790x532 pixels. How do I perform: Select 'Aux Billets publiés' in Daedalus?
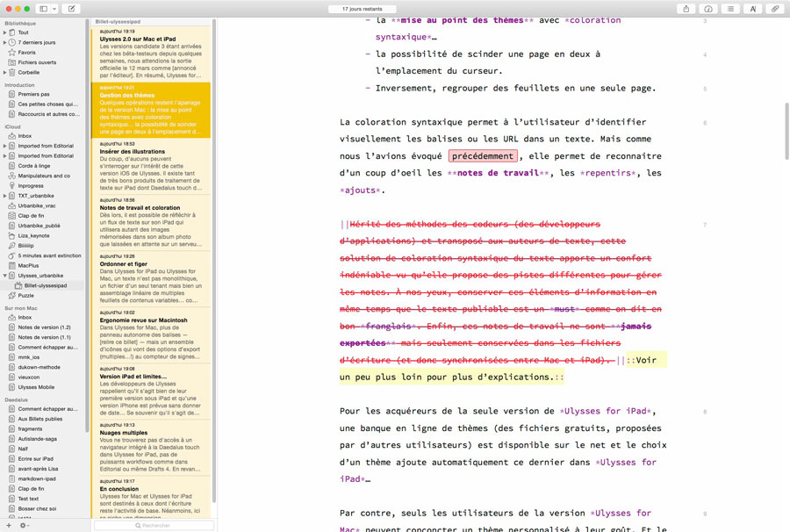pos(40,419)
